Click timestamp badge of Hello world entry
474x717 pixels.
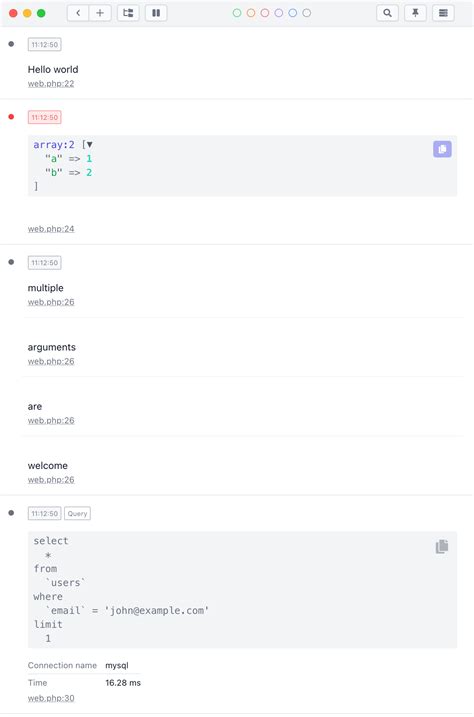(x=44, y=44)
